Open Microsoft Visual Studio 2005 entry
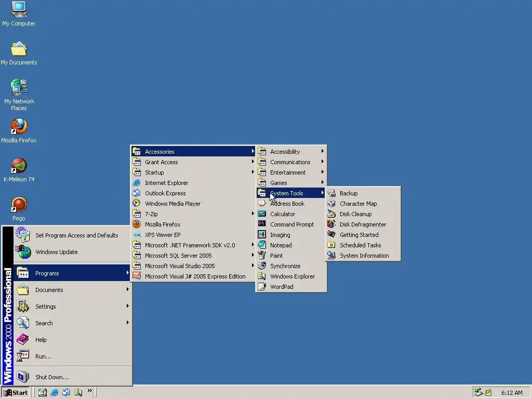This screenshot has height=399, width=532. pos(193,266)
